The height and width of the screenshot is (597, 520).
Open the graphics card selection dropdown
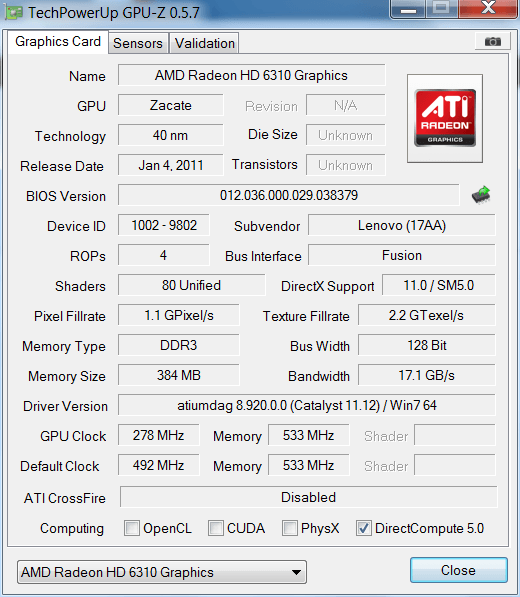click(162, 572)
